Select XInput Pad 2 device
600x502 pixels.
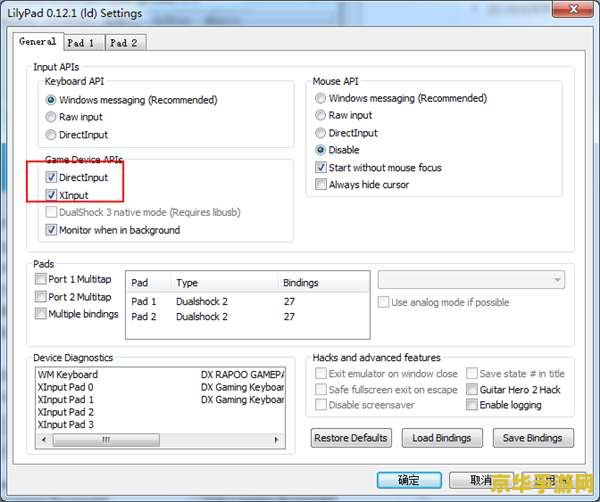pyautogui.click(x=65, y=412)
